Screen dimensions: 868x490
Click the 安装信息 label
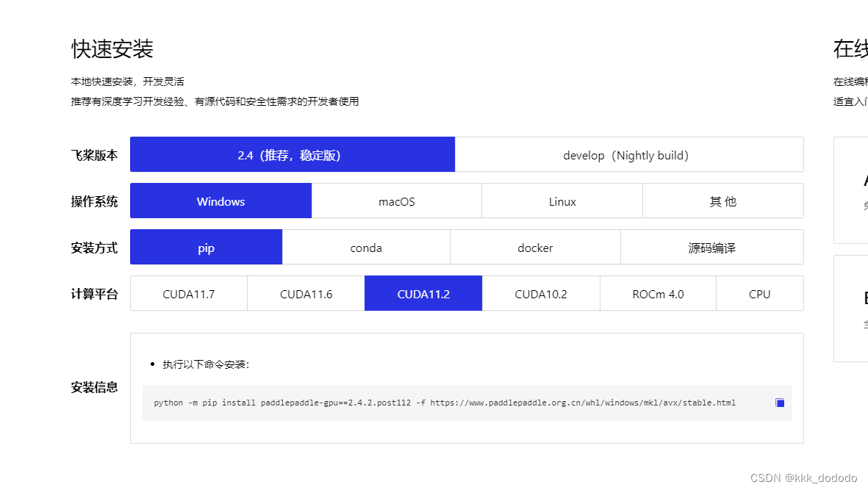(x=94, y=387)
